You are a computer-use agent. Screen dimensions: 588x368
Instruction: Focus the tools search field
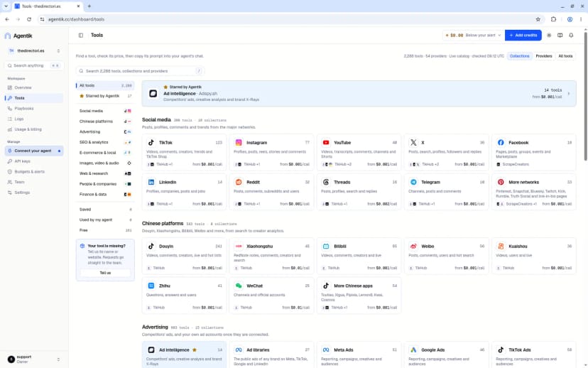coord(140,71)
